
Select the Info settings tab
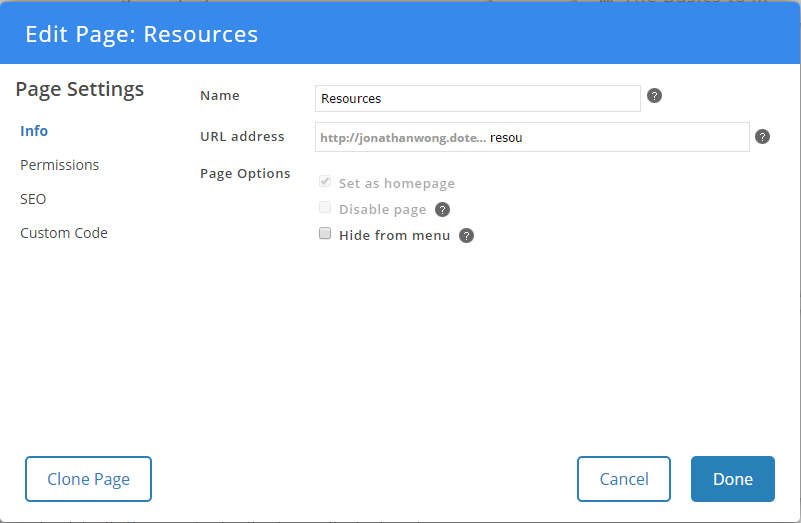pos(34,131)
